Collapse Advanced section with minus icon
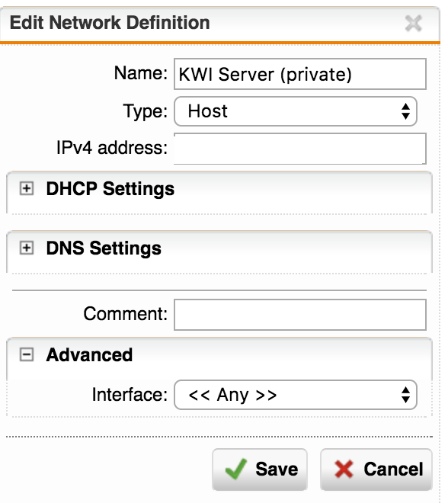The image size is (448, 503). [x=27, y=355]
